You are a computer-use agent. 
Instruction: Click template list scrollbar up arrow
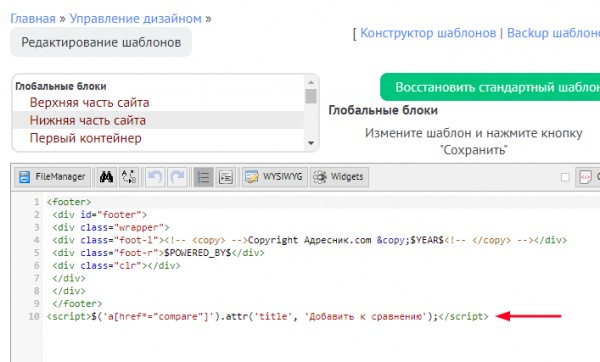[311, 82]
